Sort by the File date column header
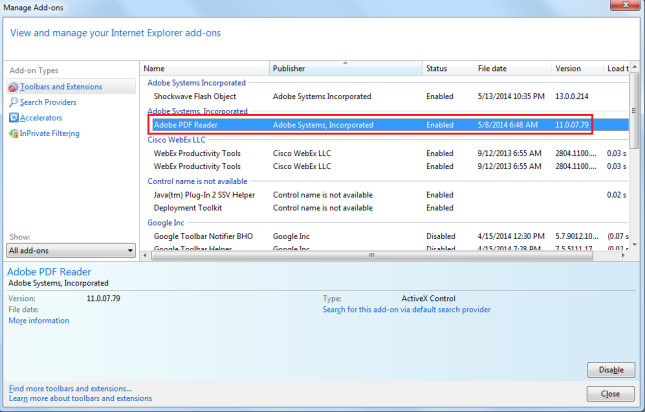 coord(513,68)
